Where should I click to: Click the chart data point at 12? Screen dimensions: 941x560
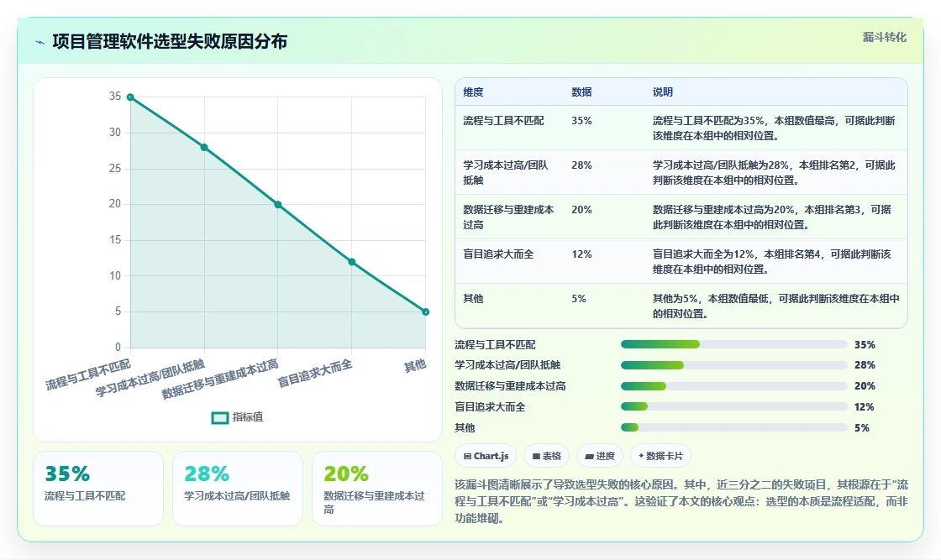pyautogui.click(x=352, y=262)
